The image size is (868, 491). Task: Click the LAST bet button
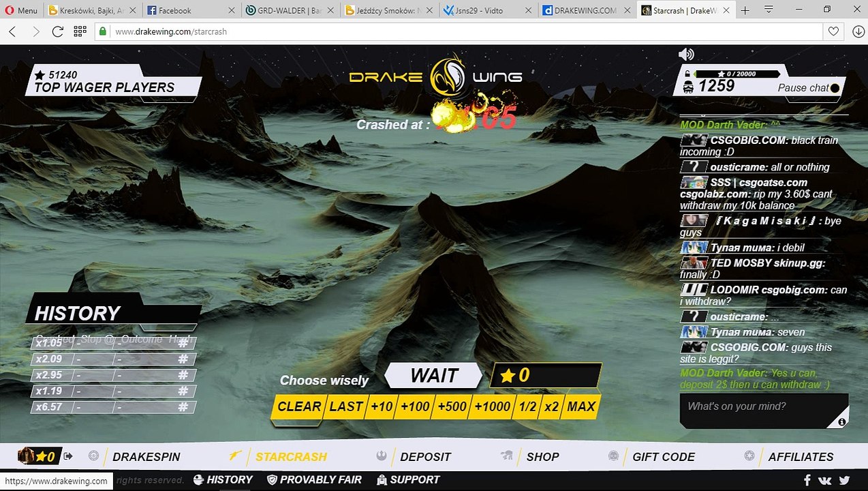(345, 407)
